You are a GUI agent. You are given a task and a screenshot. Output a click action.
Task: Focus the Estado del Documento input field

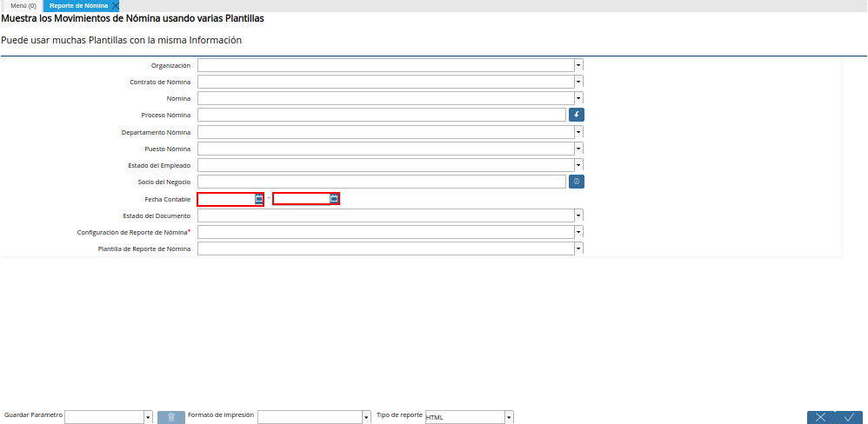point(386,215)
